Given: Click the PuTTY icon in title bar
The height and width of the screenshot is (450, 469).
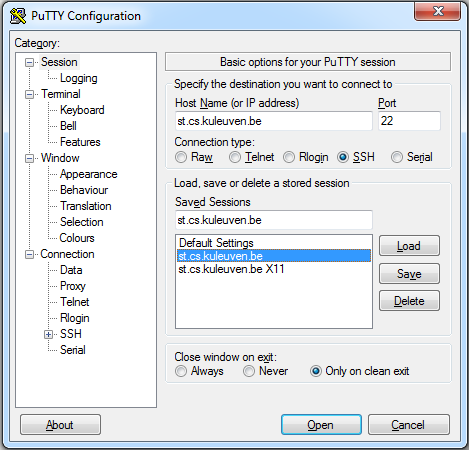Looking at the screenshot, I should tap(18, 16).
